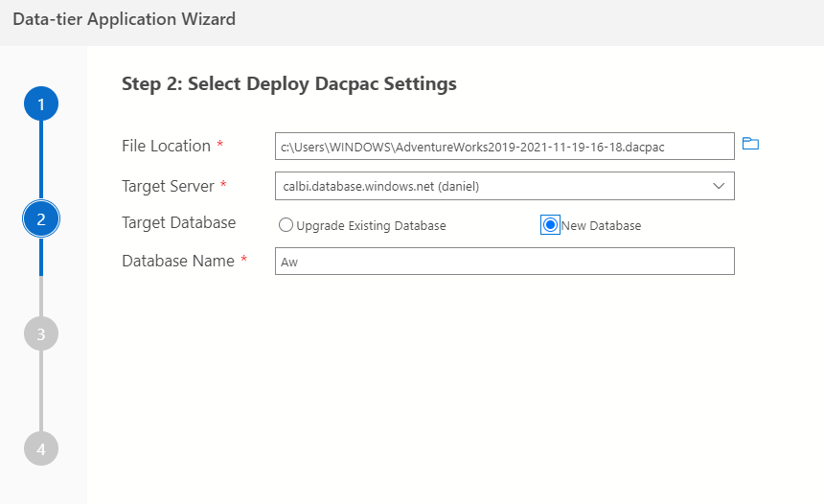
Task: Click the progress line between steps 3 and 4
Action: (x=41, y=391)
